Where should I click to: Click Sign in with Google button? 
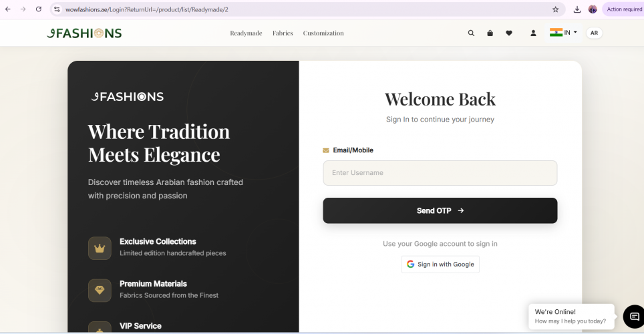[440, 265]
